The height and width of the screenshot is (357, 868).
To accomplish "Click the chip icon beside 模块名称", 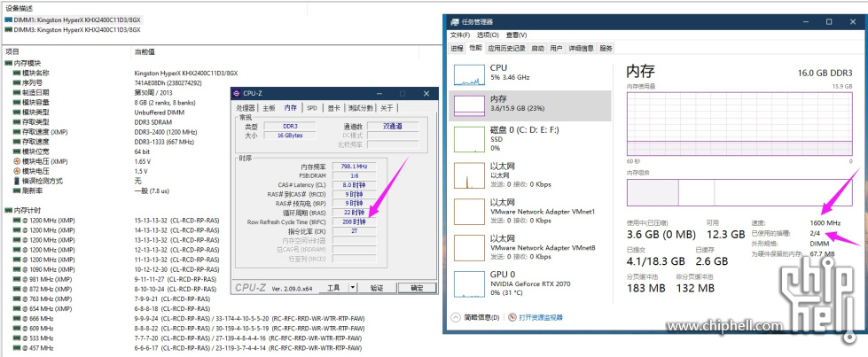I will 17,73.
